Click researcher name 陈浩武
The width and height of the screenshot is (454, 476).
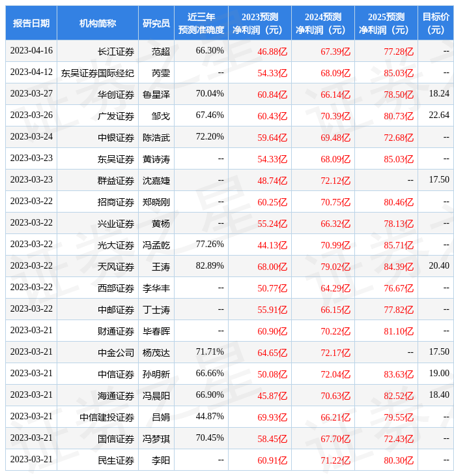tap(156, 138)
